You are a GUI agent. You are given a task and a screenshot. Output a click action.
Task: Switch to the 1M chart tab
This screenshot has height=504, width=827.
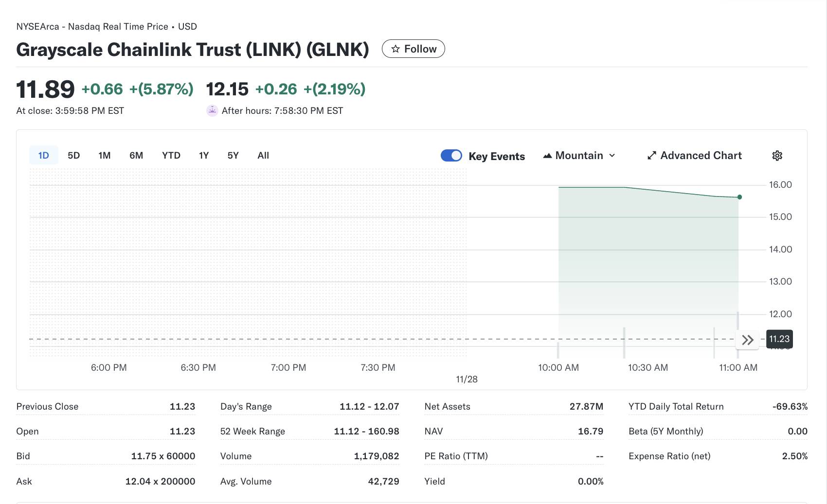pos(104,155)
